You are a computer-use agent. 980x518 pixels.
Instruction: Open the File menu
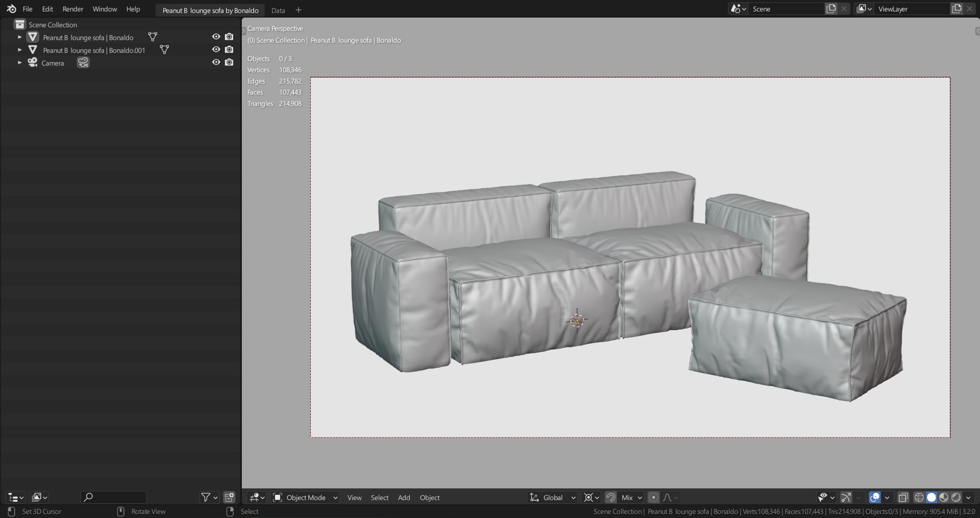(x=28, y=9)
